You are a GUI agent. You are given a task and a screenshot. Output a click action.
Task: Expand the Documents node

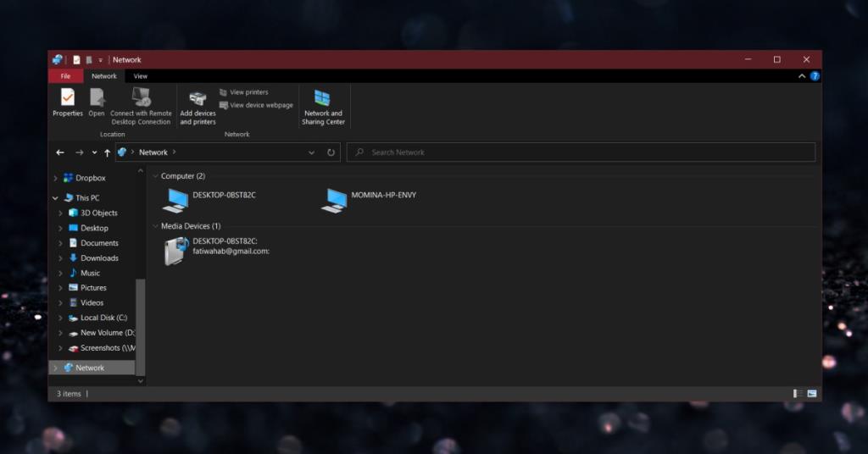[60, 243]
